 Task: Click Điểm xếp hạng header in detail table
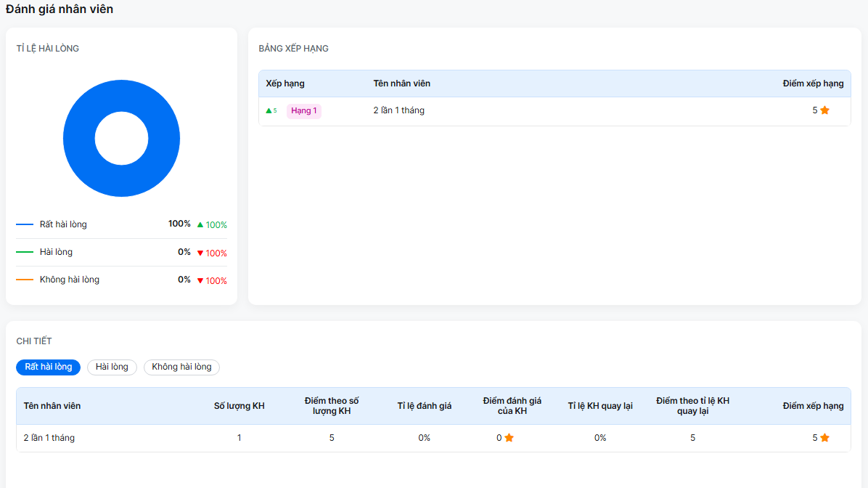pos(813,406)
